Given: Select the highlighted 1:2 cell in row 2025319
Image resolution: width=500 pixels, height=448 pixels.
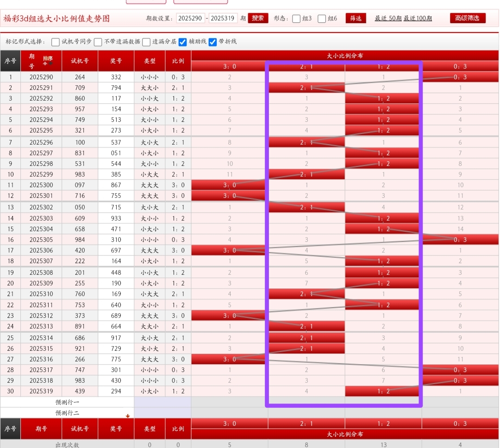Looking at the screenshot, I should pyautogui.click(x=382, y=391).
